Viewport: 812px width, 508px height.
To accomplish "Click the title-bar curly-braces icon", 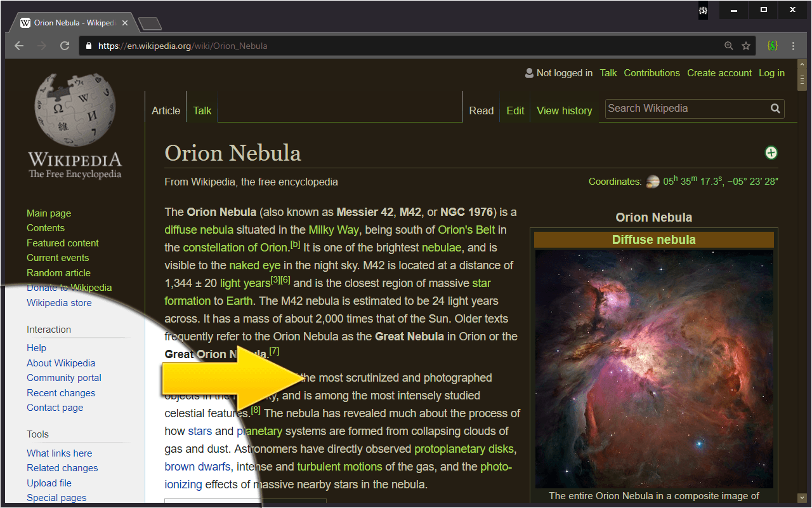I will [x=703, y=10].
